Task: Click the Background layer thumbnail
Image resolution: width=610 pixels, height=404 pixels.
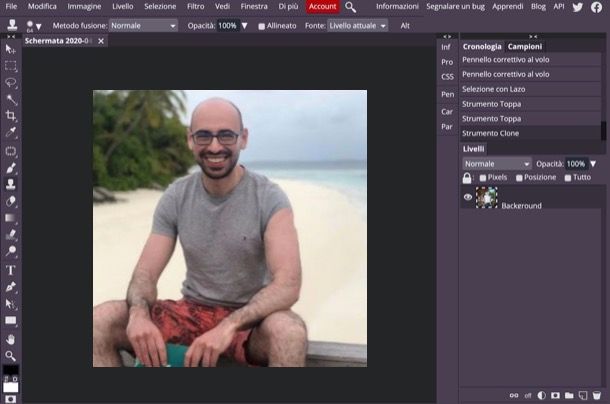Action: coord(486,197)
